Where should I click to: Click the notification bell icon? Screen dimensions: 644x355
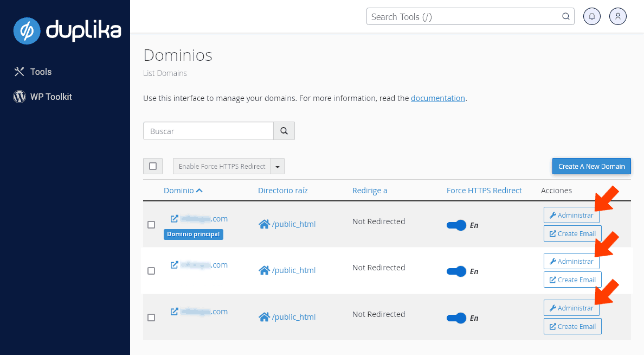pos(591,16)
